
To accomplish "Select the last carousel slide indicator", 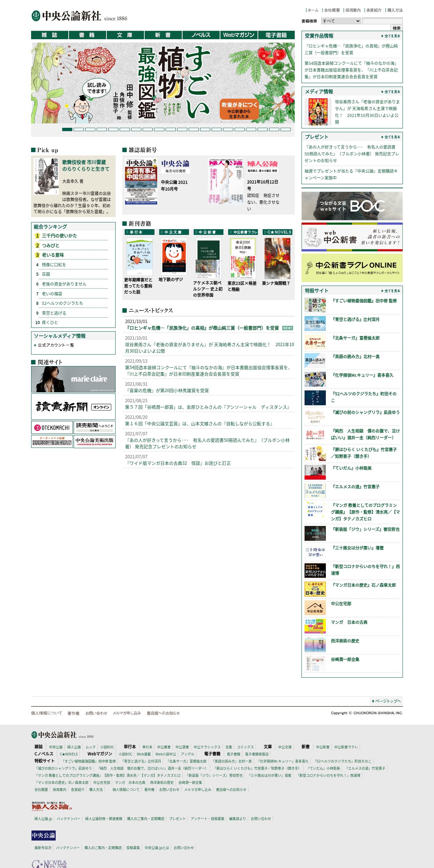I will tap(286, 129).
